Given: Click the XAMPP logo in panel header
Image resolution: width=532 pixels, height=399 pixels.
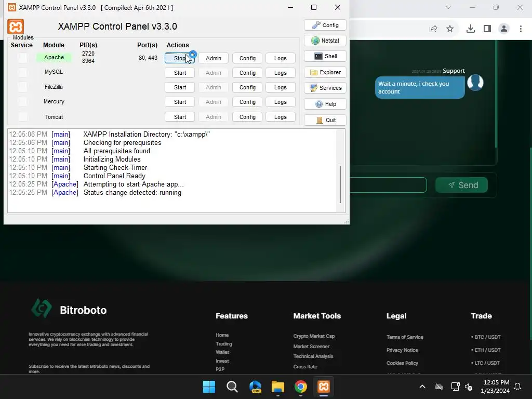Looking at the screenshot, I should (x=16, y=26).
